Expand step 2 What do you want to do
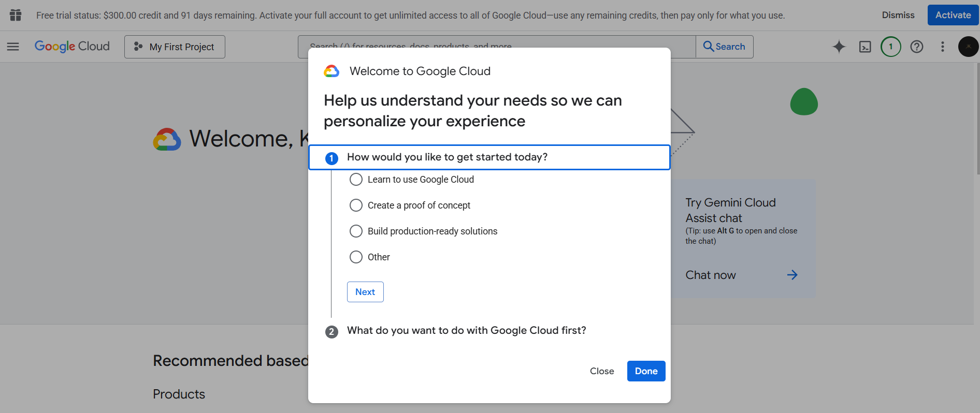This screenshot has height=413, width=980. pos(466,331)
